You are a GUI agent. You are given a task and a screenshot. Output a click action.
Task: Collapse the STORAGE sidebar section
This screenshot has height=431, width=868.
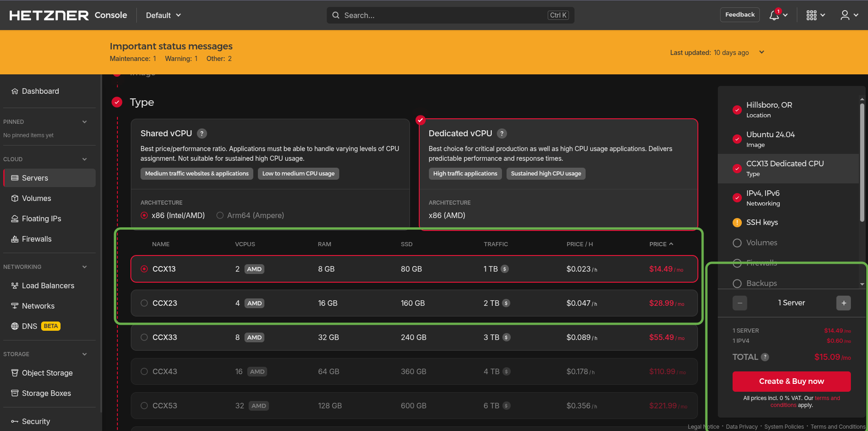pyautogui.click(x=85, y=354)
